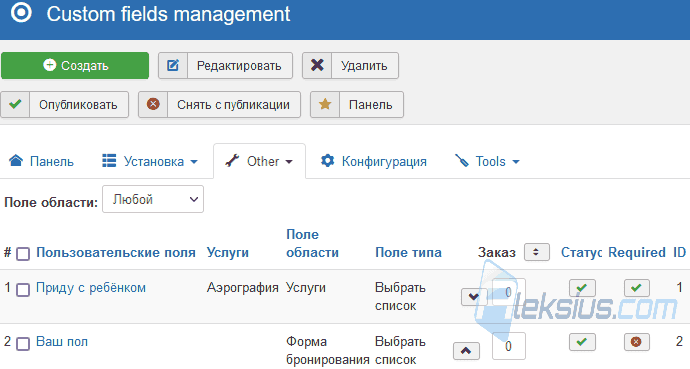Click the X delete icon beside Удалить
Image resolution: width=690 pixels, height=369 pixels.
tap(317, 66)
